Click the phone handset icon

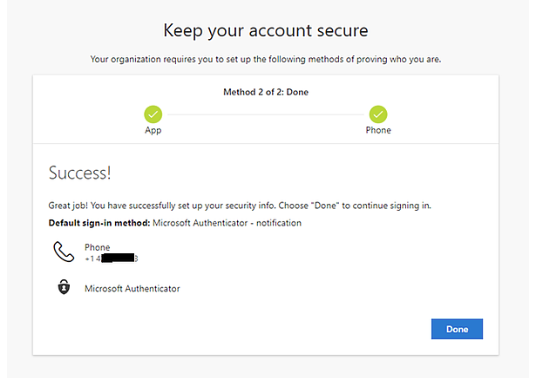[63, 252]
